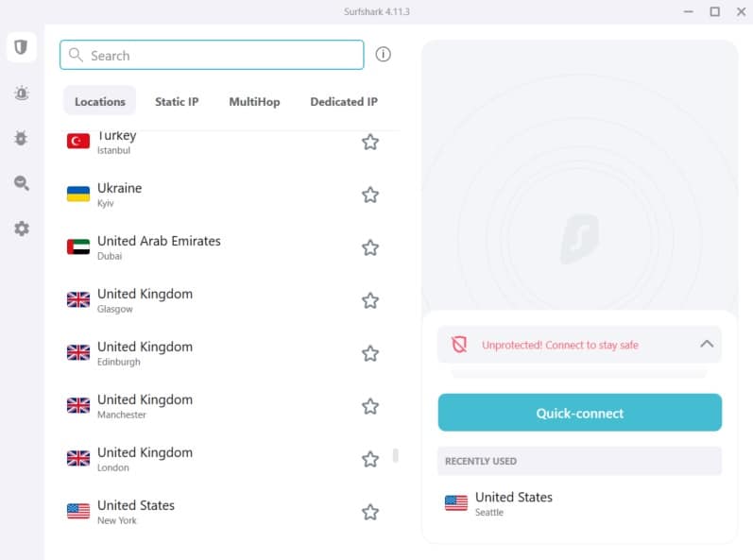Collapse the connection status panel chevron
753x560 pixels.
[x=707, y=344]
